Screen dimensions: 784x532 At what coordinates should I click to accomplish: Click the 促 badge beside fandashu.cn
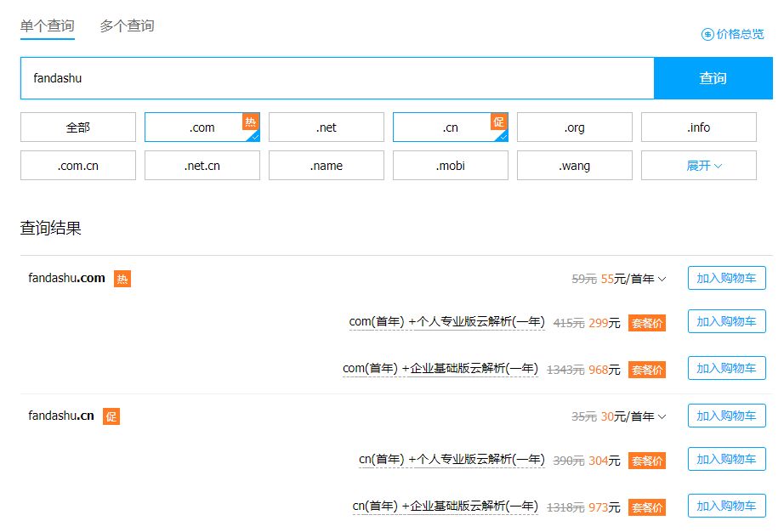coord(111,416)
